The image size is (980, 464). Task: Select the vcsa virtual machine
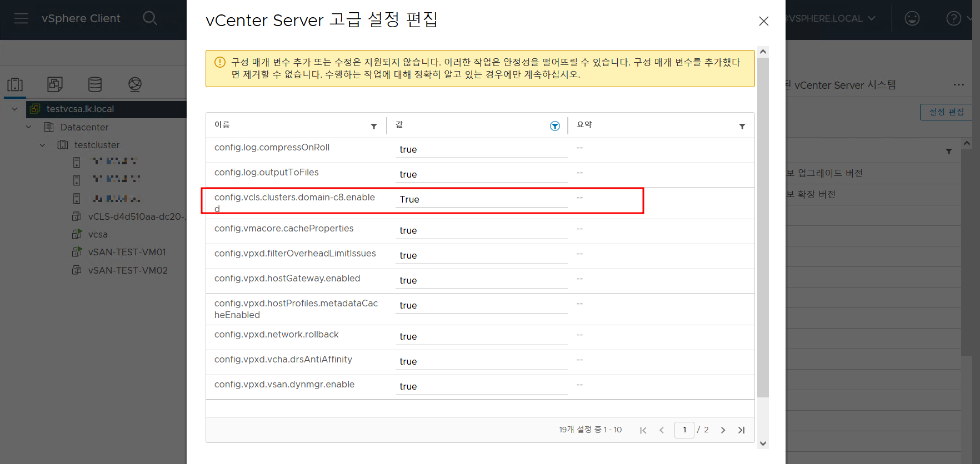pos(98,234)
